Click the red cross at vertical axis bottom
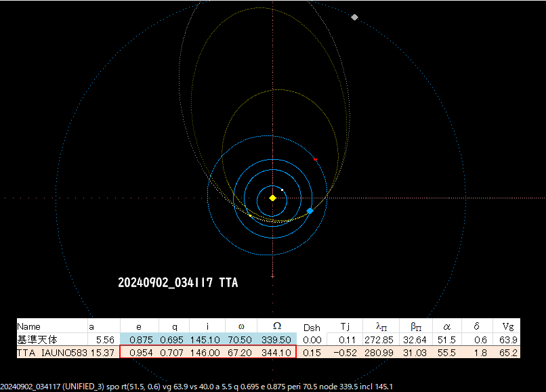The height and width of the screenshot is (392, 546). pyautogui.click(x=272, y=276)
